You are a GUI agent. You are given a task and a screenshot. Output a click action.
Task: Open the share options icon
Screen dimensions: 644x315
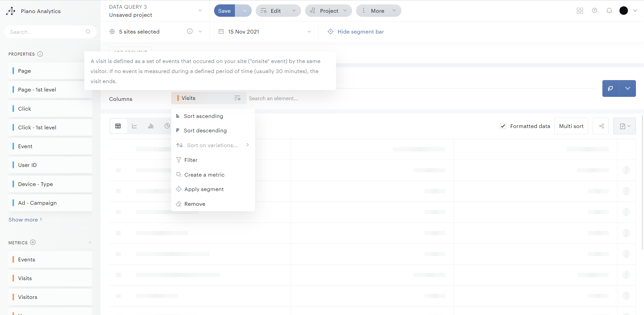coord(601,126)
